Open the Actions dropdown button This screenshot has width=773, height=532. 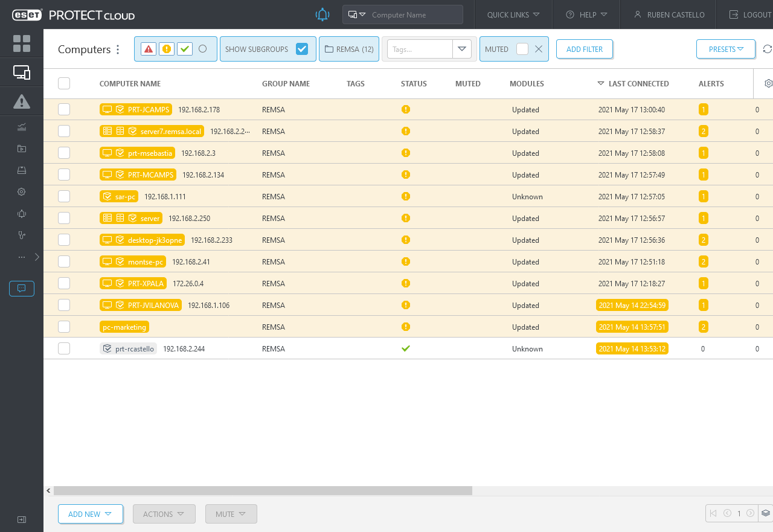164,514
